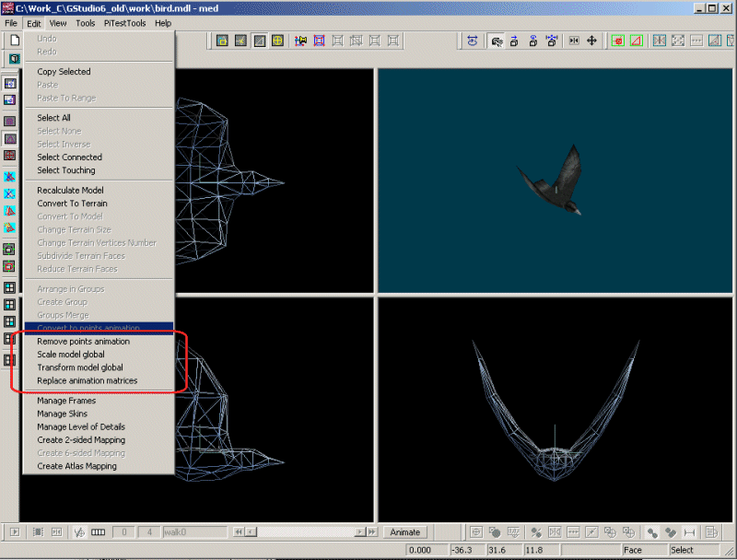
Task: Click the red box icon with green corners
Action: 10,266
